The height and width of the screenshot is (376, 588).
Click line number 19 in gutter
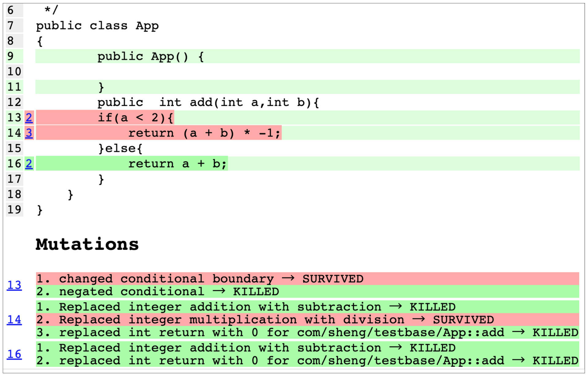[14, 209]
